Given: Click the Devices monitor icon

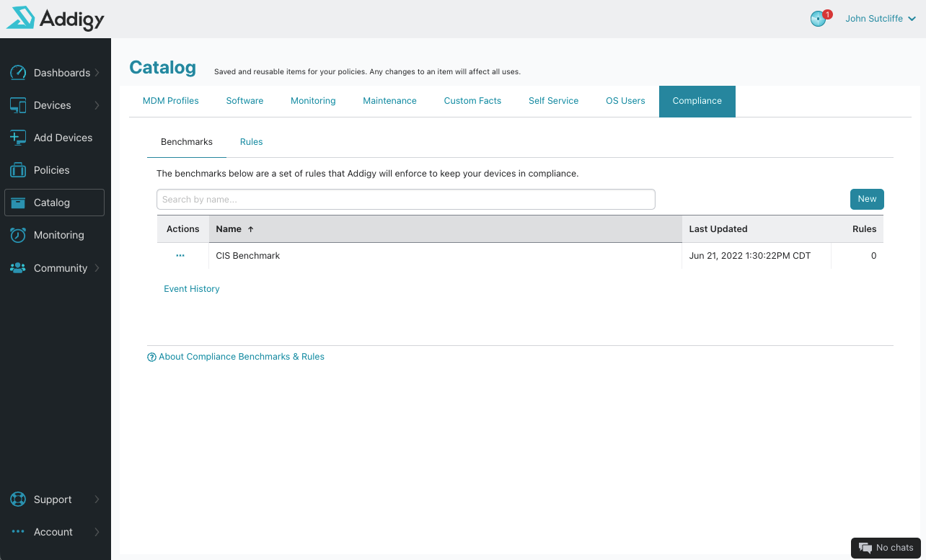Looking at the screenshot, I should [18, 105].
